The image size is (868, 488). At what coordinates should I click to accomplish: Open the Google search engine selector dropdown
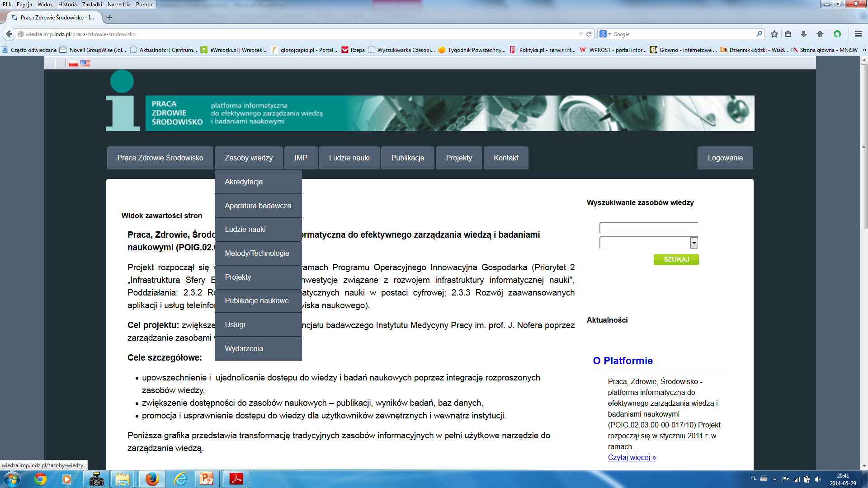point(605,34)
